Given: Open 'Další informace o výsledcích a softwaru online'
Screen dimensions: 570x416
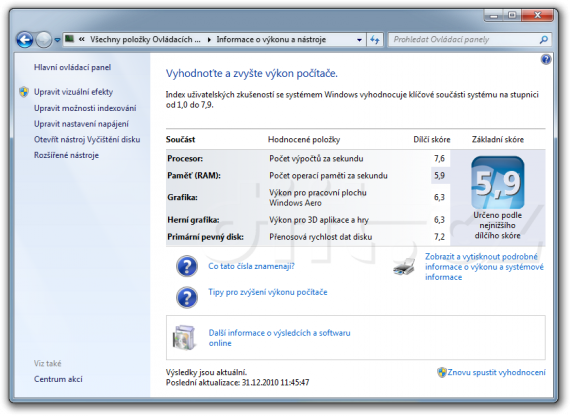Looking at the screenshot, I should point(279,338).
